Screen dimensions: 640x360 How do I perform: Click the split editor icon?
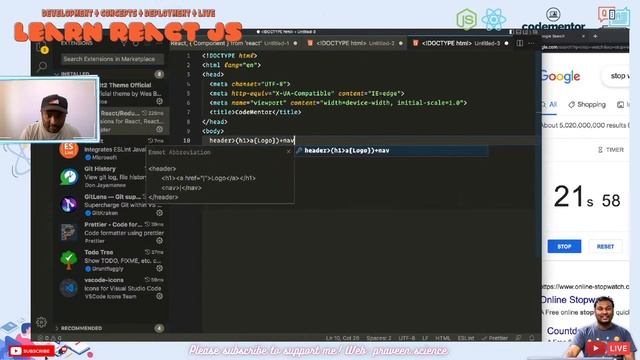[520, 43]
